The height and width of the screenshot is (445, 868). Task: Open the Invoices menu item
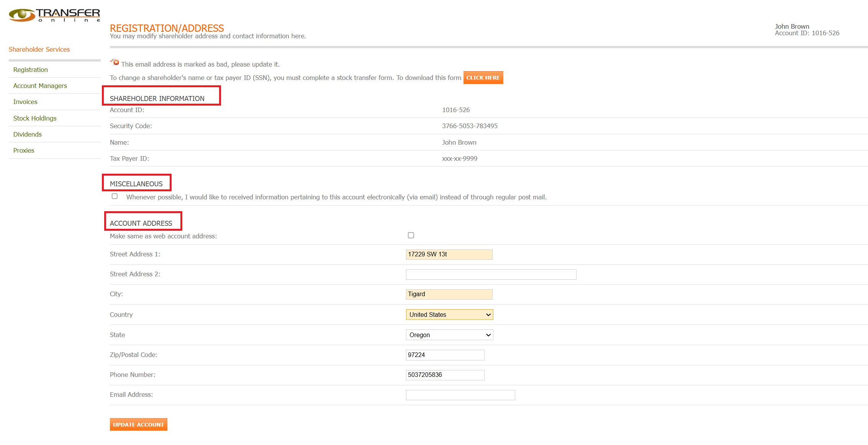click(25, 102)
